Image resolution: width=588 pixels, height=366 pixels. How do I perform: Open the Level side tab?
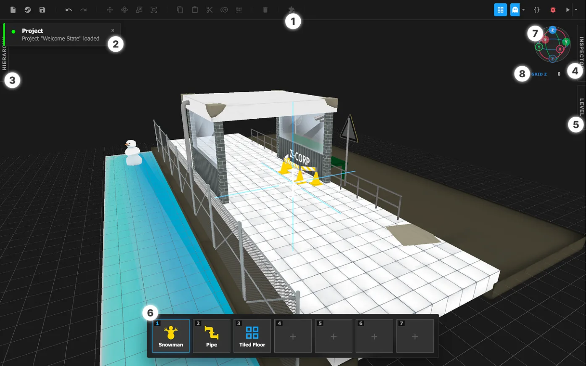pyautogui.click(x=582, y=107)
